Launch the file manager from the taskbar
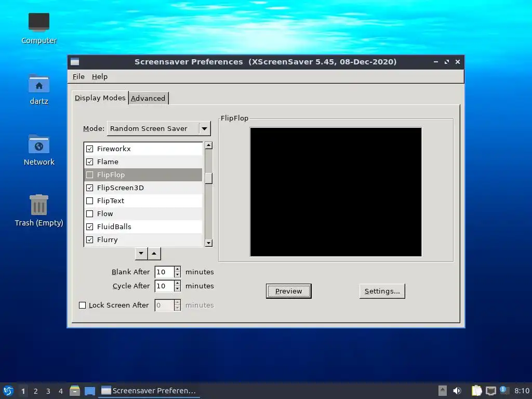This screenshot has width=532, height=399. coord(75,391)
